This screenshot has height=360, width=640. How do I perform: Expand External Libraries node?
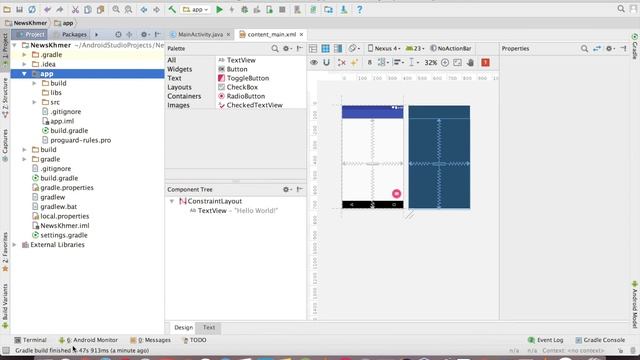tap(15, 245)
